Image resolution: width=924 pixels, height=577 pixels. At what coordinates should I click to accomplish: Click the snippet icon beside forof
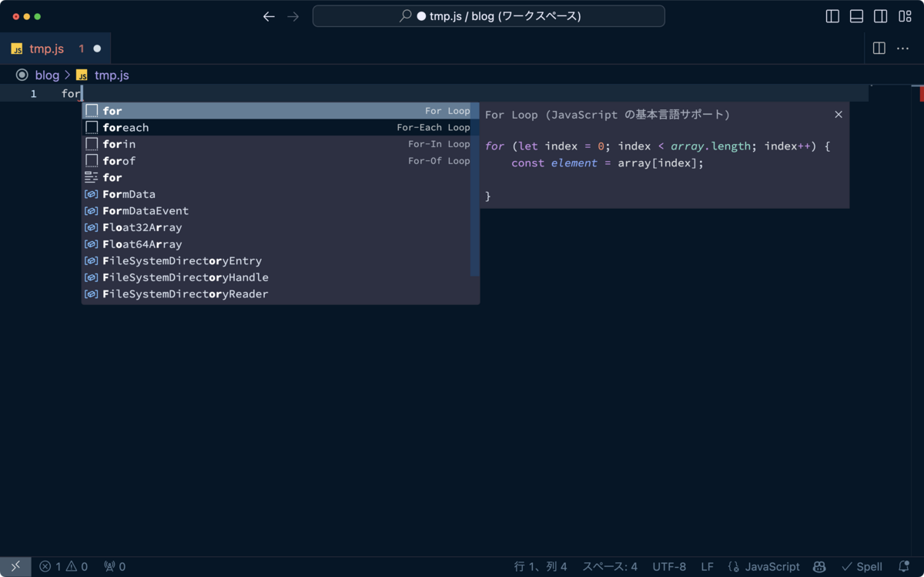[92, 161]
